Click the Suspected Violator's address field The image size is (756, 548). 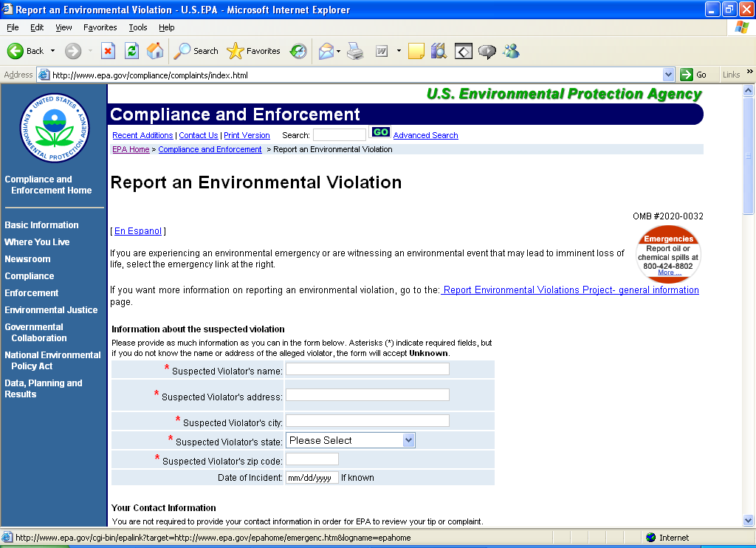pos(368,394)
